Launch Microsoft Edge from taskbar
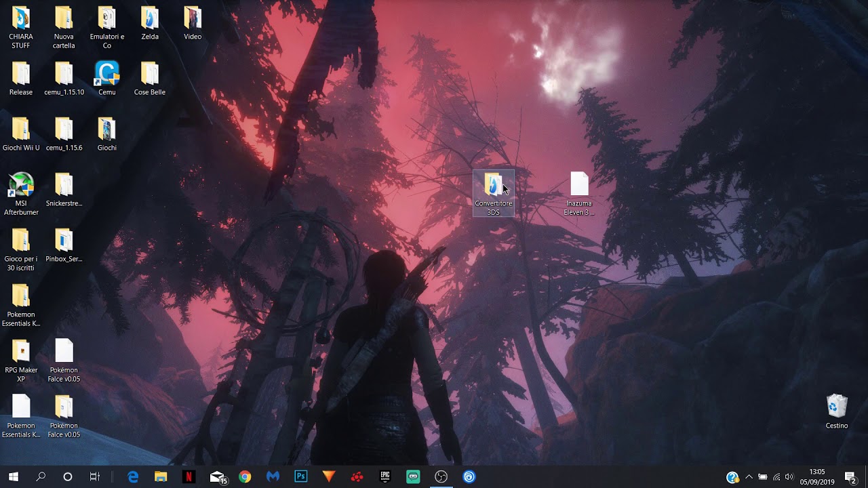Image resolution: width=868 pixels, height=488 pixels. pyautogui.click(x=133, y=476)
